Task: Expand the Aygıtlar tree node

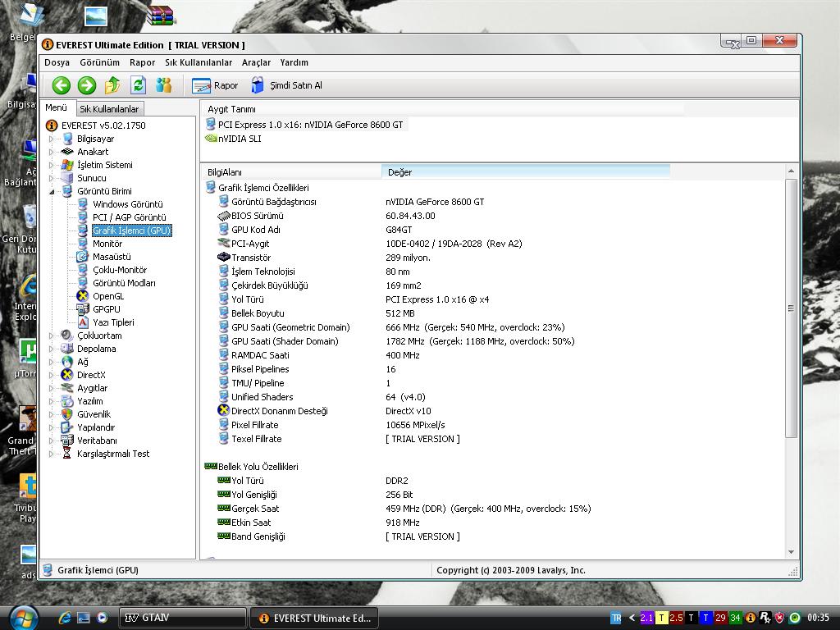Action: (52, 388)
